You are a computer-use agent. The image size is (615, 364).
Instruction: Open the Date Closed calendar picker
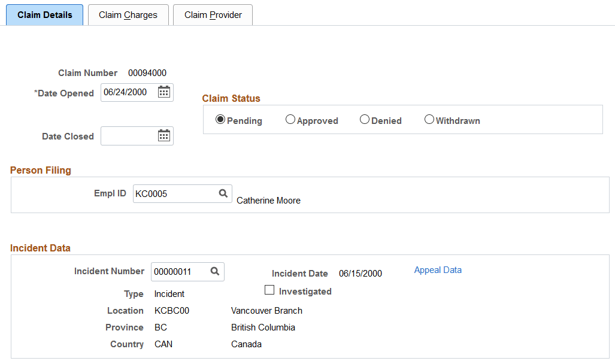pos(164,136)
